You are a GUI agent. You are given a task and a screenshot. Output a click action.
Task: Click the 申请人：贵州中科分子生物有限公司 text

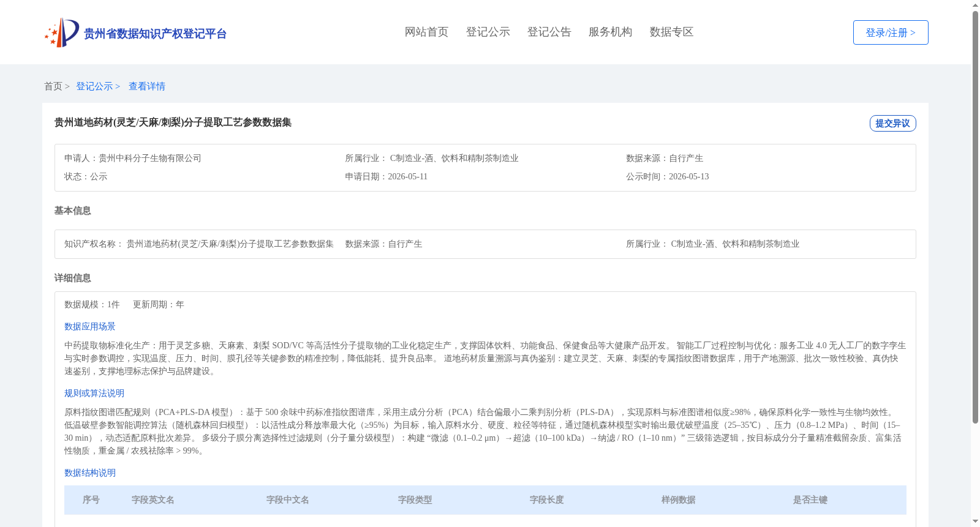(x=133, y=158)
